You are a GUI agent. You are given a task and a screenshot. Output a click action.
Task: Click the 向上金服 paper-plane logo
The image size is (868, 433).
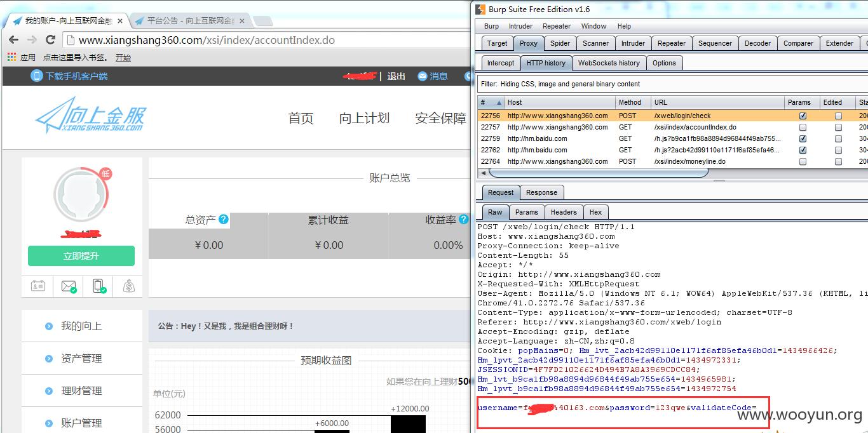(91, 115)
